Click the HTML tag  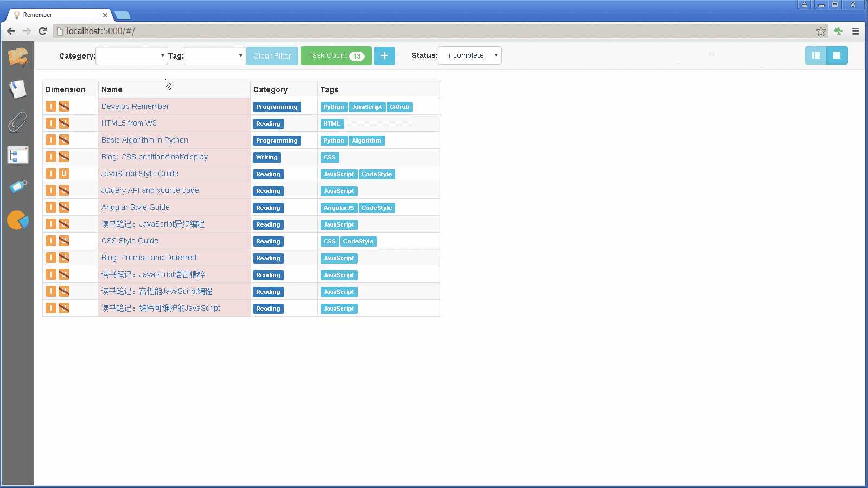click(x=332, y=124)
